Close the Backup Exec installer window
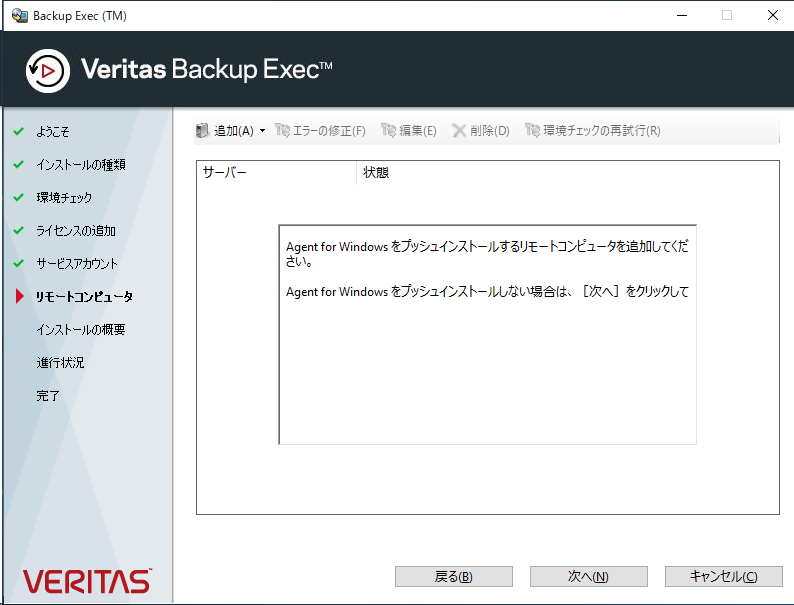 (x=772, y=15)
